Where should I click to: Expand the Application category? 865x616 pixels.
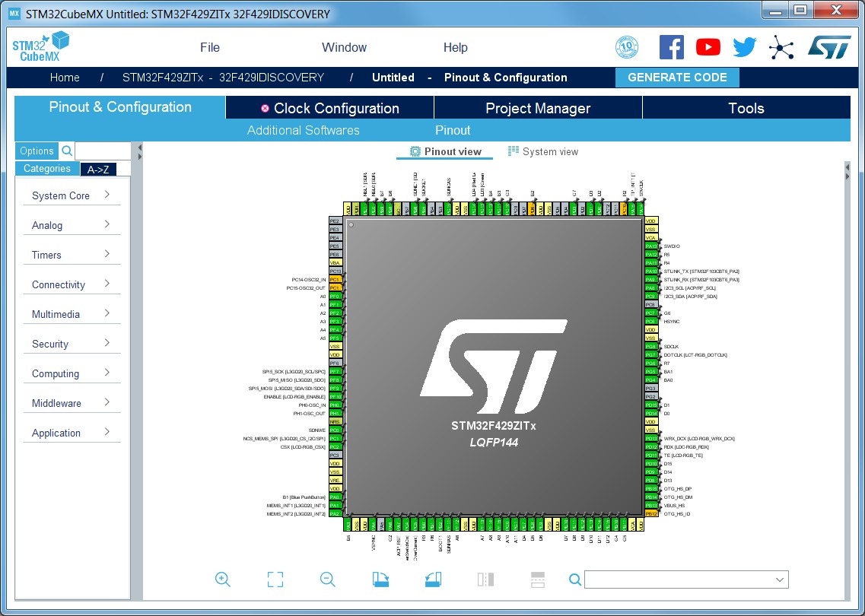coord(72,433)
